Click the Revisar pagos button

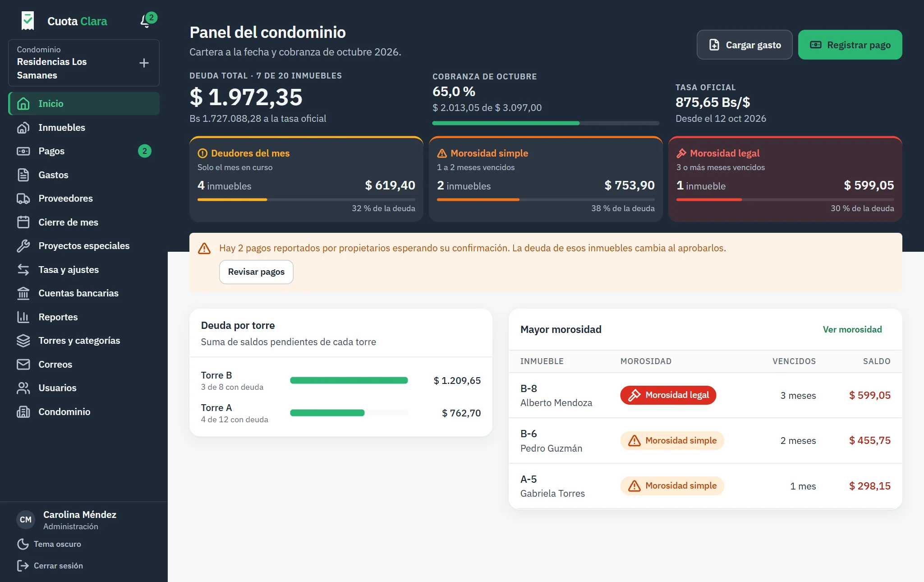[256, 272]
